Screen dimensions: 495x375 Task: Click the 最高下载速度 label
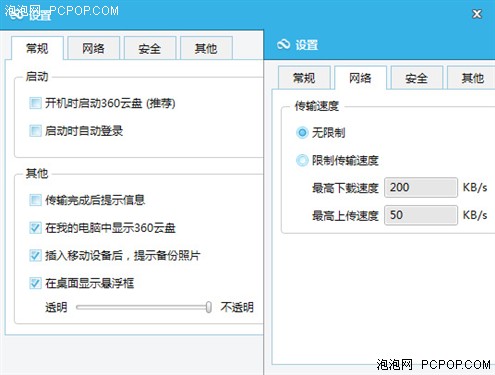[x=345, y=188]
